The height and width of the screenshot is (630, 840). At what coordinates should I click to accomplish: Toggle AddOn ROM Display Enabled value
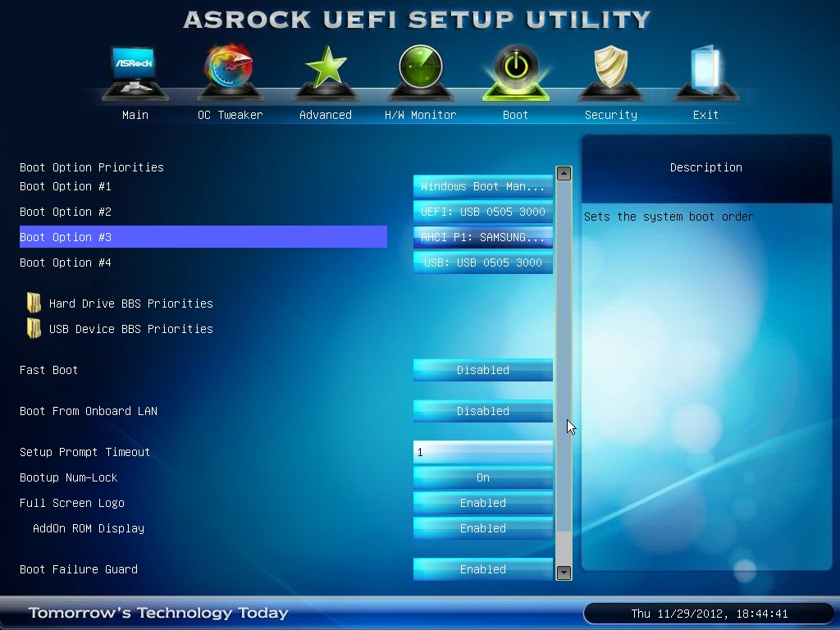tap(482, 528)
